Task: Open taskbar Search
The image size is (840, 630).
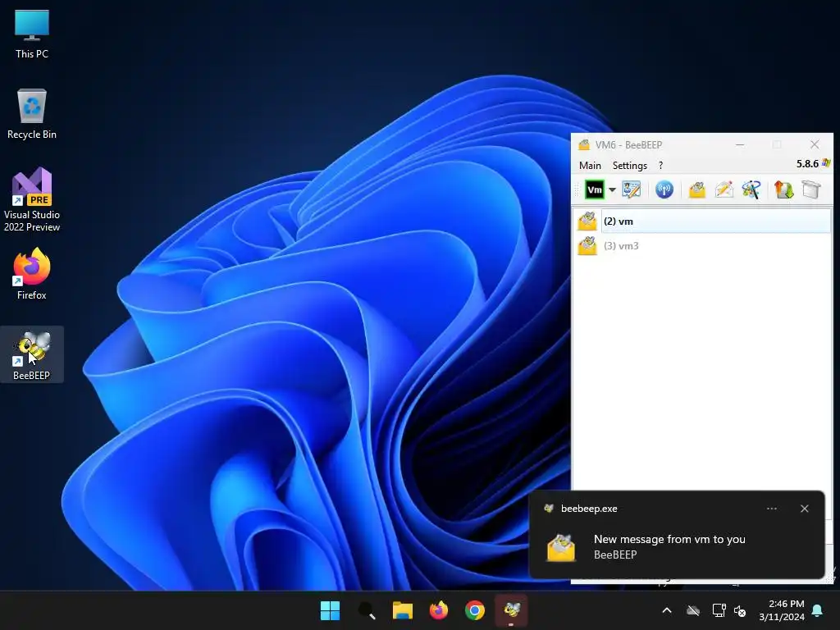Action: click(367, 610)
